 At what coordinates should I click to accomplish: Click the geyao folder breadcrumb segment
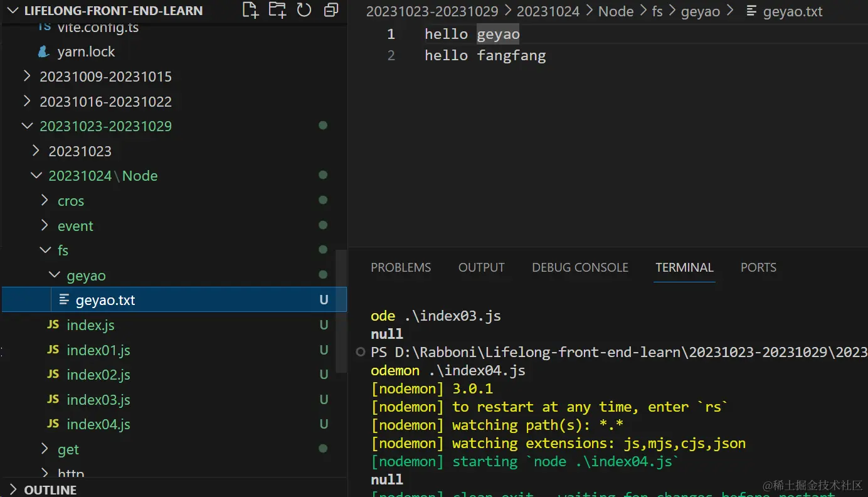(701, 11)
